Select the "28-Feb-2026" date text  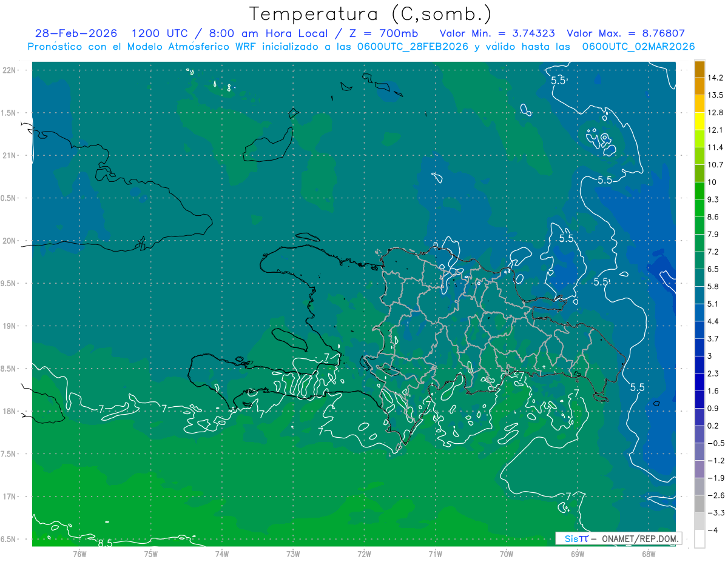point(76,33)
